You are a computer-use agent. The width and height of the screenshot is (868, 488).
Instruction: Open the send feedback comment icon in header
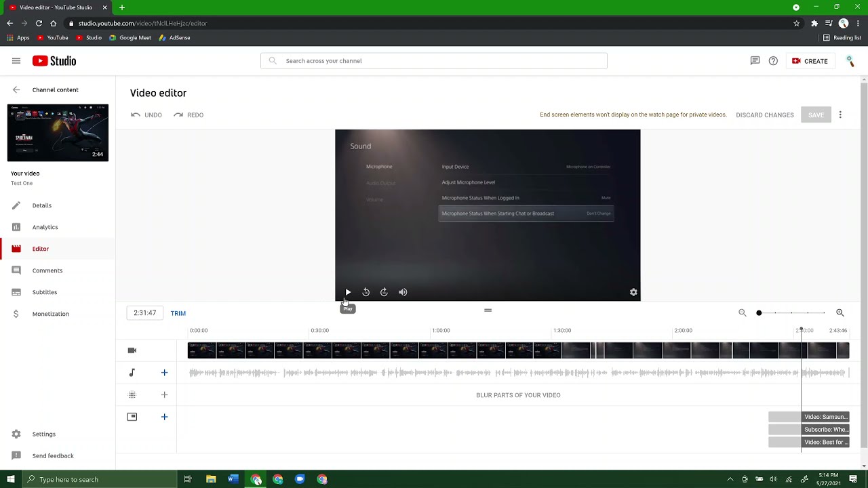point(755,61)
